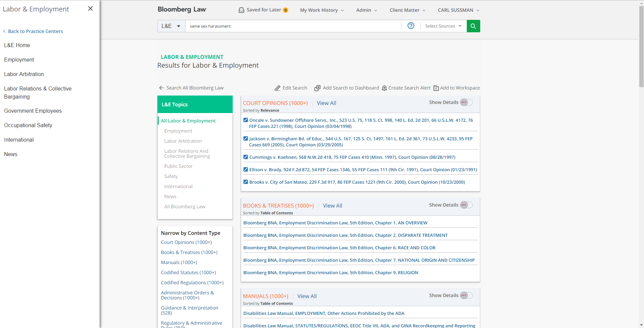Screen dimensions: 644x328
Task: Click Search All Bloomberg Law link
Action: [195, 88]
